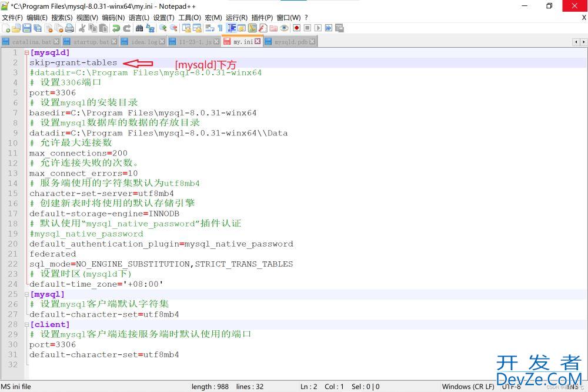Toggle Show All Characters pilcrow icon

click(x=220, y=28)
